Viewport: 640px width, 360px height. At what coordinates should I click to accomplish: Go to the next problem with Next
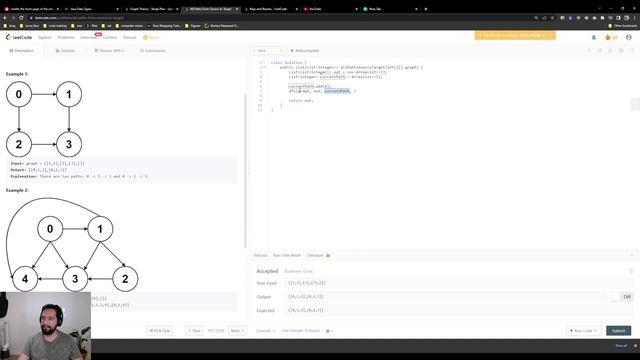point(238,331)
